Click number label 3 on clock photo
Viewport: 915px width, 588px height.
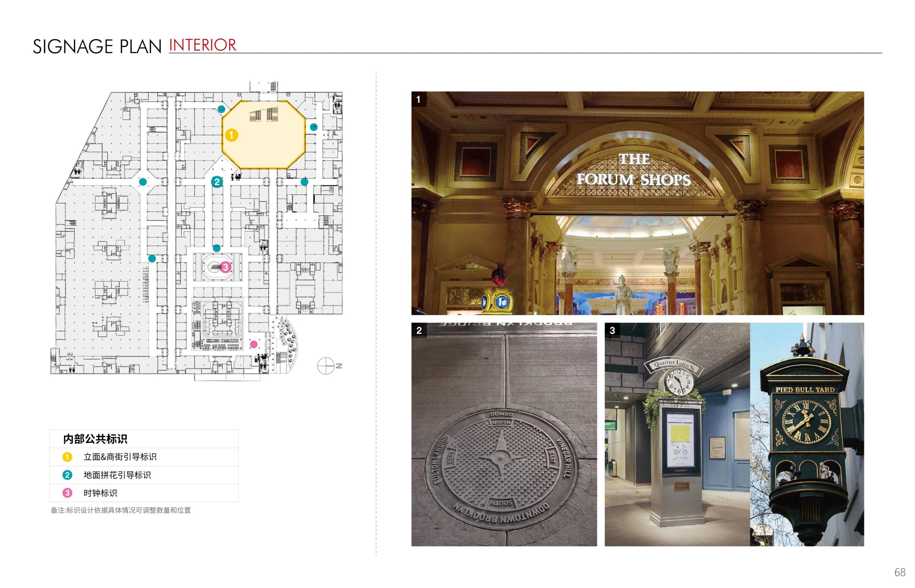(612, 330)
